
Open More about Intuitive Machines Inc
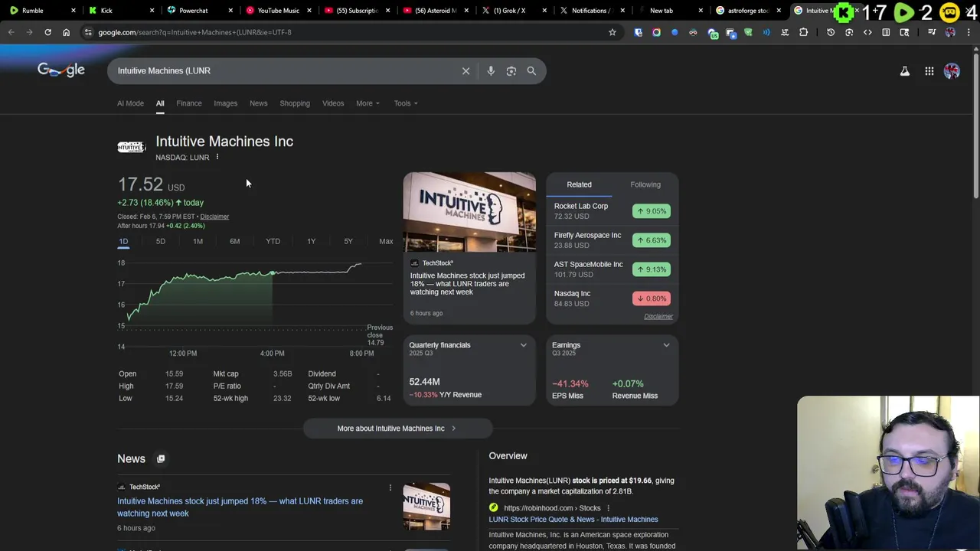pos(397,429)
